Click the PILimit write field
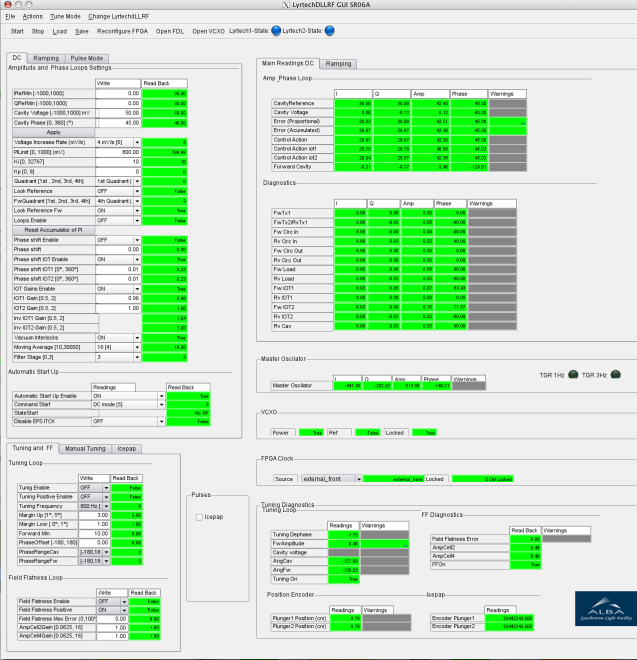Image resolution: width=637 pixels, height=660 pixels. click(118, 152)
